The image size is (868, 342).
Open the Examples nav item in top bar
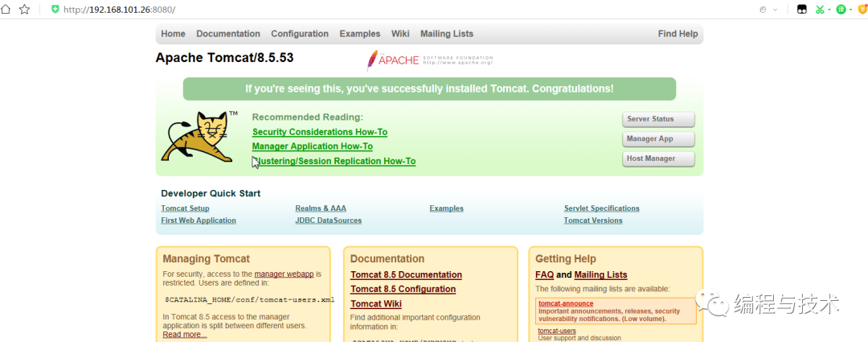tap(360, 34)
